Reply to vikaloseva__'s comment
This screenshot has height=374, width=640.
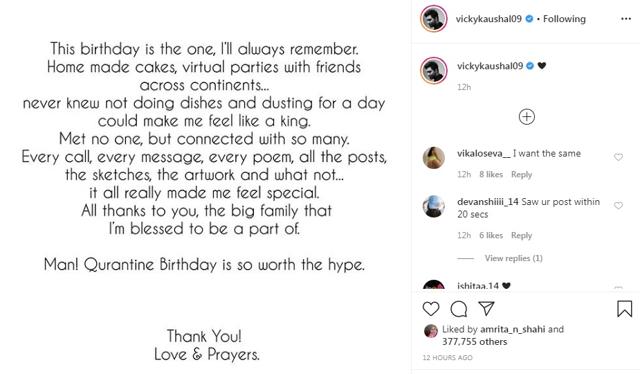521,174
